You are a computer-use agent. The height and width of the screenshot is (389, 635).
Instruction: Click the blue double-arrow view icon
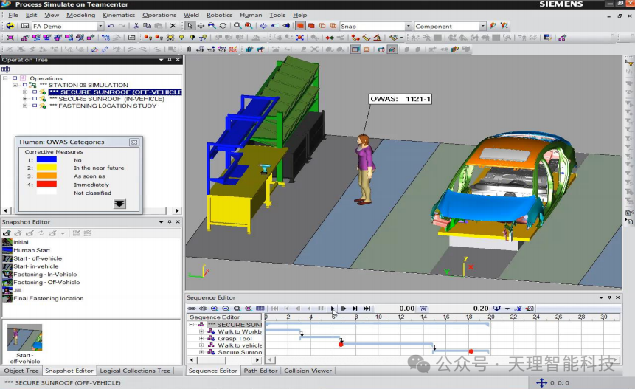[263, 26]
